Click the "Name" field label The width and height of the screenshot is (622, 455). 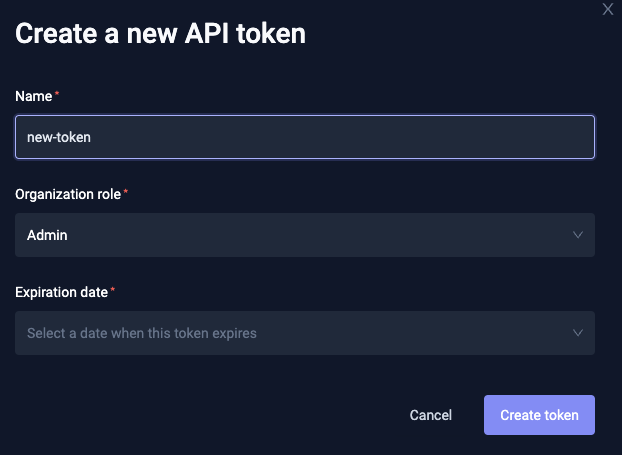point(34,96)
